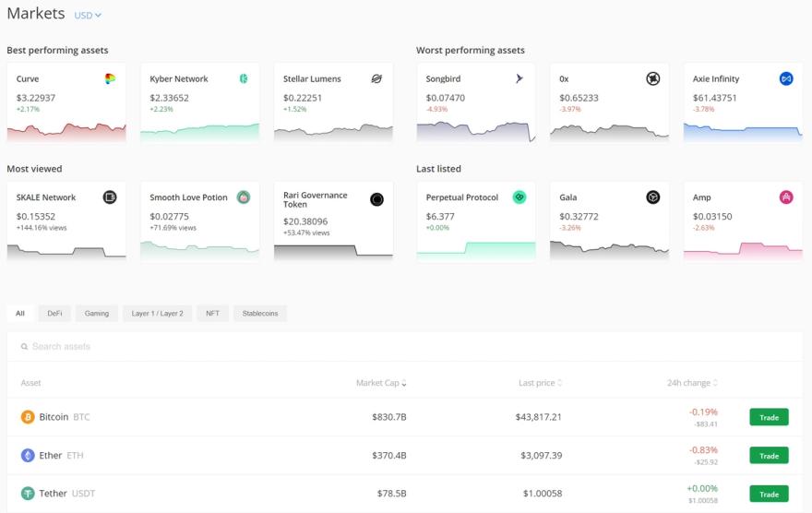Open the Curve price chart thumbnail
The height and width of the screenshot is (513, 812).
coord(66,132)
